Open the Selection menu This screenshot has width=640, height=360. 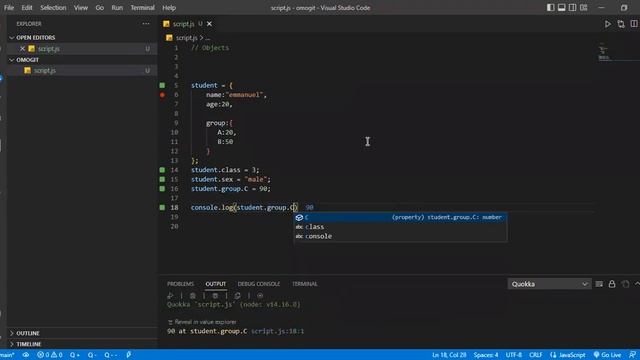(x=53, y=8)
